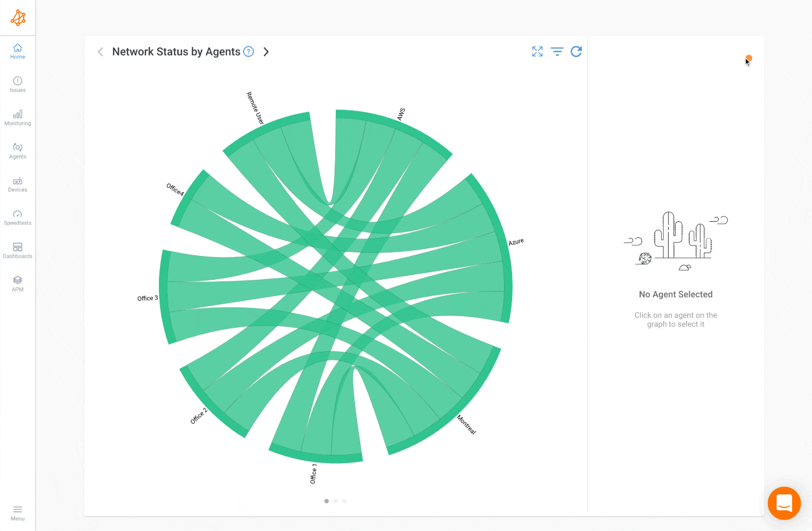Open the Home section in the sidebar

click(17, 51)
